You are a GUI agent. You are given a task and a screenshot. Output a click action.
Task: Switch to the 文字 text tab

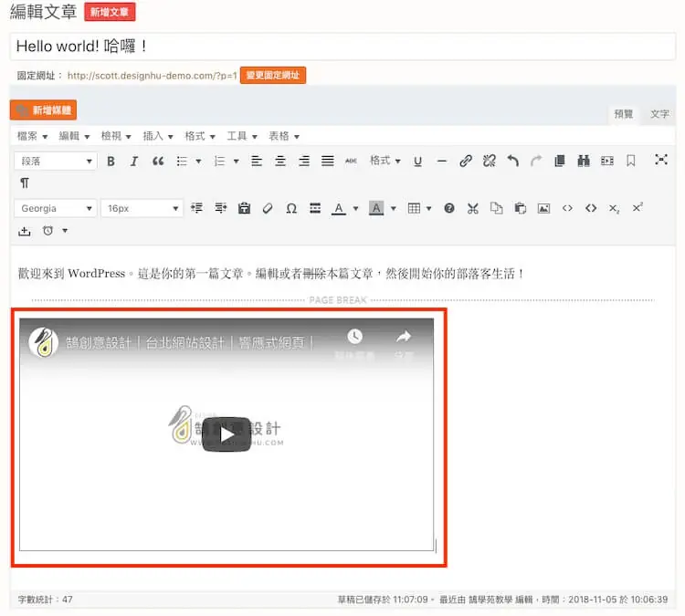(x=659, y=114)
